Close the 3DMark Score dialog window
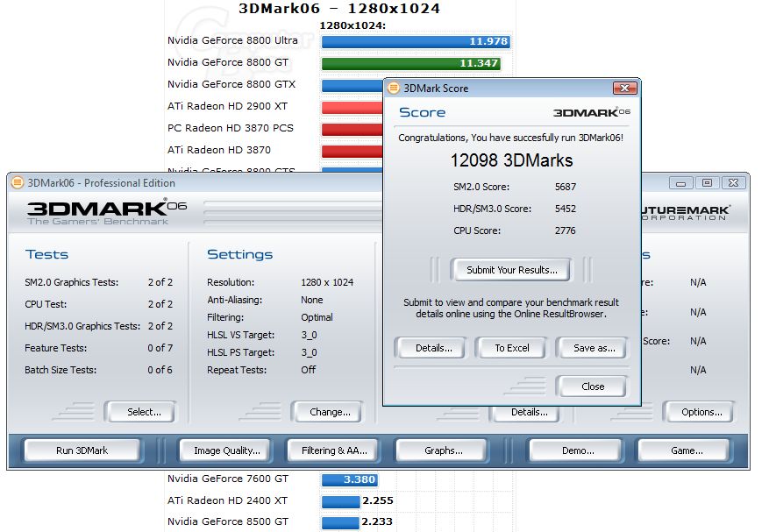 624,88
